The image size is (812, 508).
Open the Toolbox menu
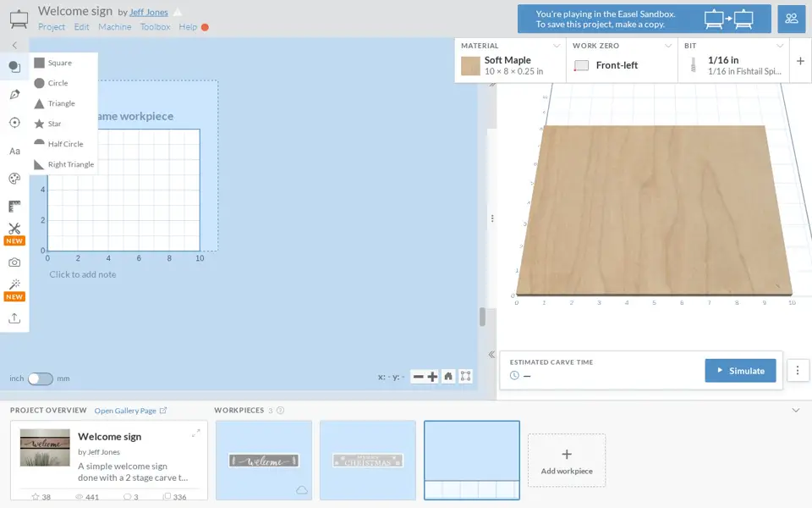pyautogui.click(x=155, y=27)
